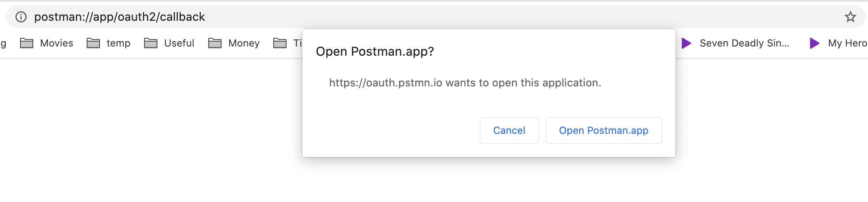Click the site information icon in address bar
The height and width of the screenshot is (202, 868).
pyautogui.click(x=21, y=17)
